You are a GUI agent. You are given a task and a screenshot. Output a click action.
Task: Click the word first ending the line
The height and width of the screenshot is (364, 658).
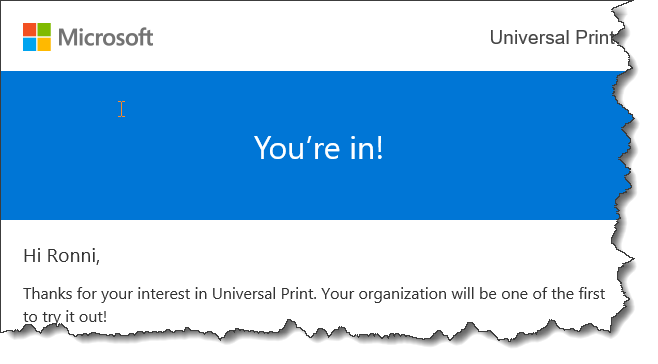point(589,293)
